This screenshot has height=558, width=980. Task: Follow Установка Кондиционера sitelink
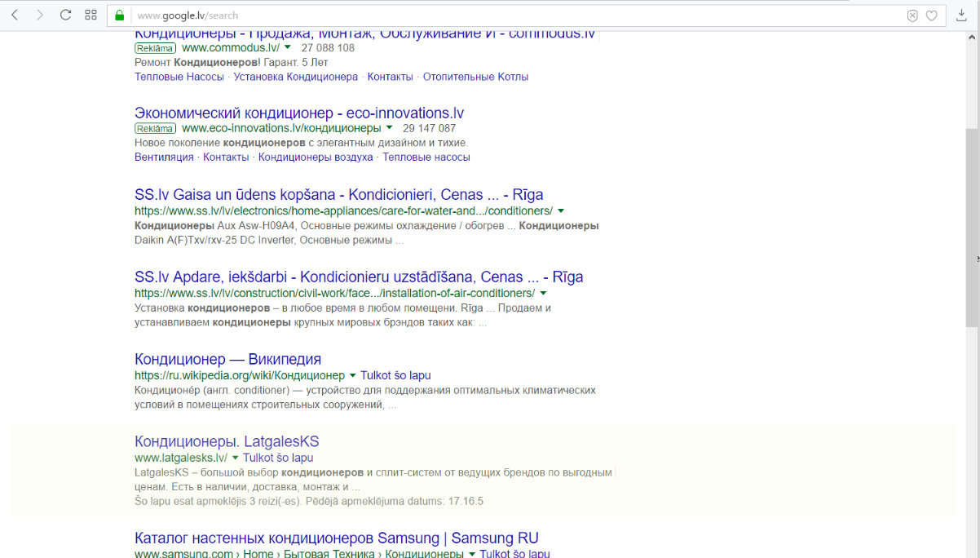pyautogui.click(x=296, y=77)
